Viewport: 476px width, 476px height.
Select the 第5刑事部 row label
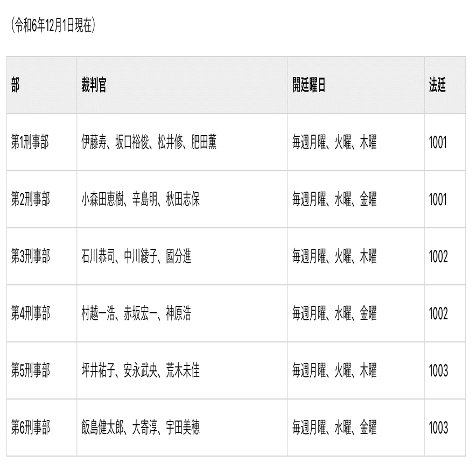click(x=31, y=371)
